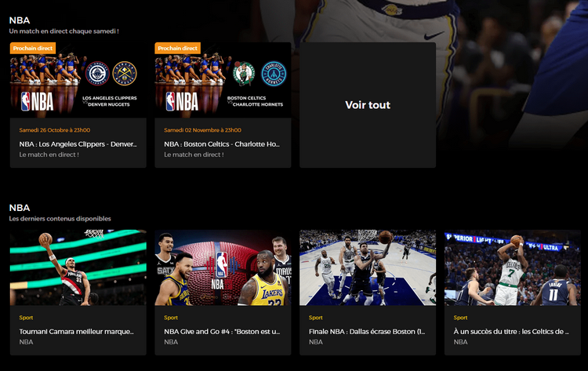The width and height of the screenshot is (588, 371).
Task: Click the Denver Nuggets team logo
Action: 125,74
